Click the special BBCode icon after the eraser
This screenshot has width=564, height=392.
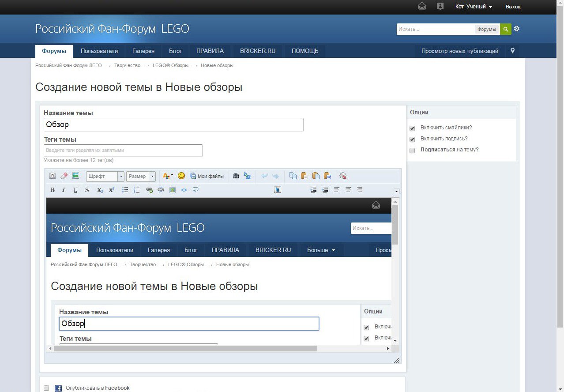tap(75, 176)
